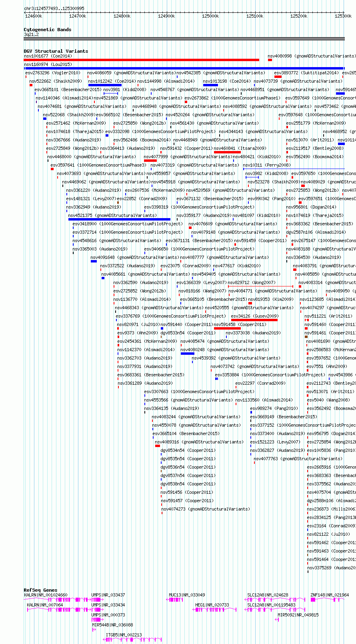Open the RefSeq Genes track title
The height and width of the screenshot is (644, 356).
pos(40,590)
